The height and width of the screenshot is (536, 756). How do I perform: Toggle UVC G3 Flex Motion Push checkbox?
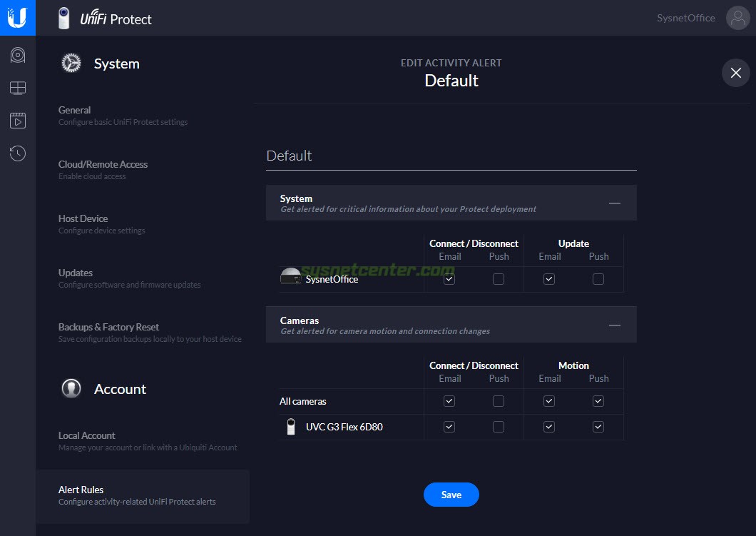pyautogui.click(x=598, y=427)
